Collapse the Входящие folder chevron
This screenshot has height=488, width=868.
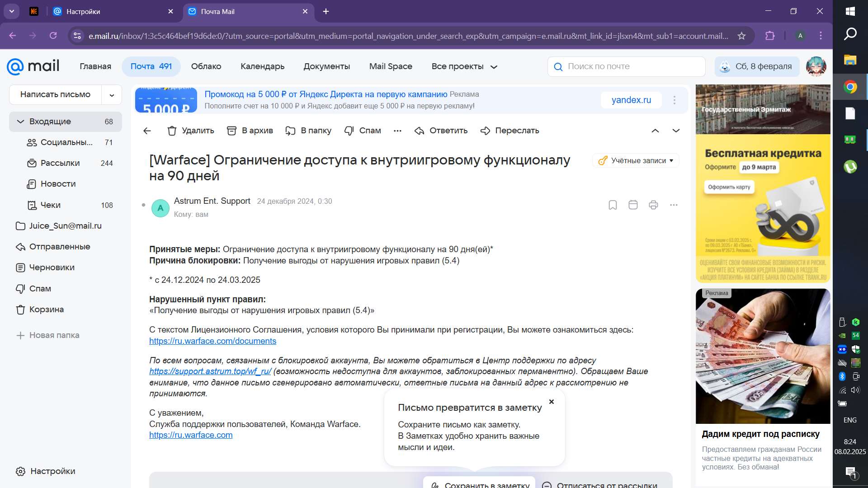click(x=20, y=122)
